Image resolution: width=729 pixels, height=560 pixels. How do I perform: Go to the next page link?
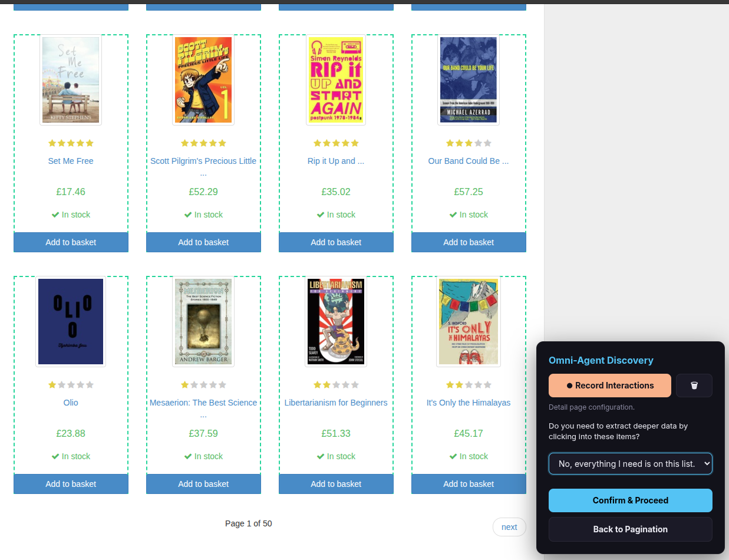(x=509, y=527)
